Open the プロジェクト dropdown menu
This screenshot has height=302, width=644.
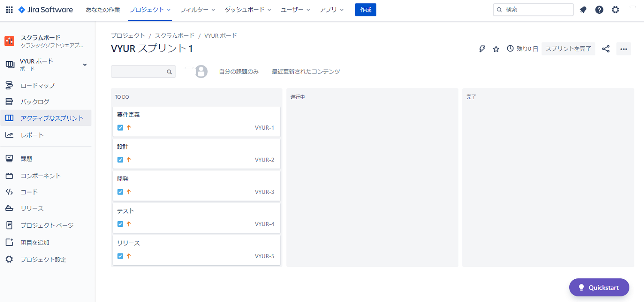(150, 9)
